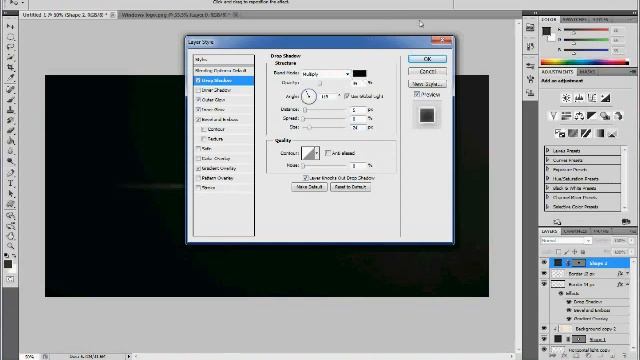Expand Curves Presets
This screenshot has width=640, height=360.
point(548,160)
